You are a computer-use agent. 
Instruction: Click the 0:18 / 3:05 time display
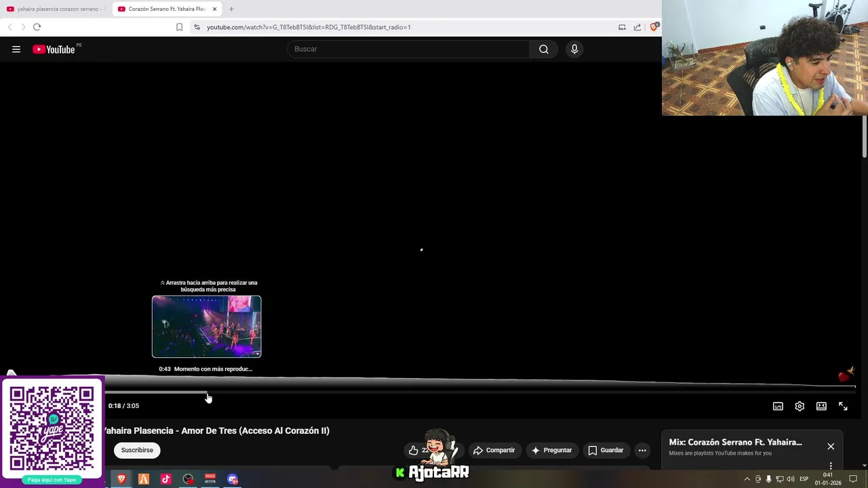pos(123,406)
